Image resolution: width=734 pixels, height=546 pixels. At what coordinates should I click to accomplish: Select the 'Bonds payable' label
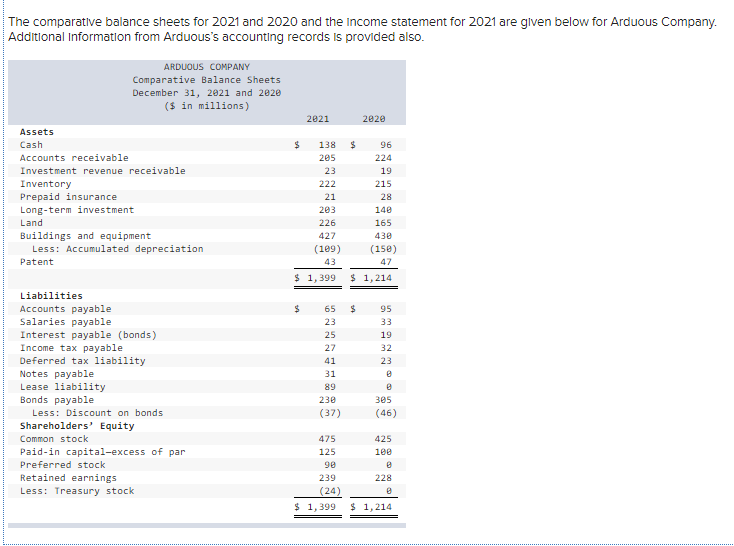57,400
